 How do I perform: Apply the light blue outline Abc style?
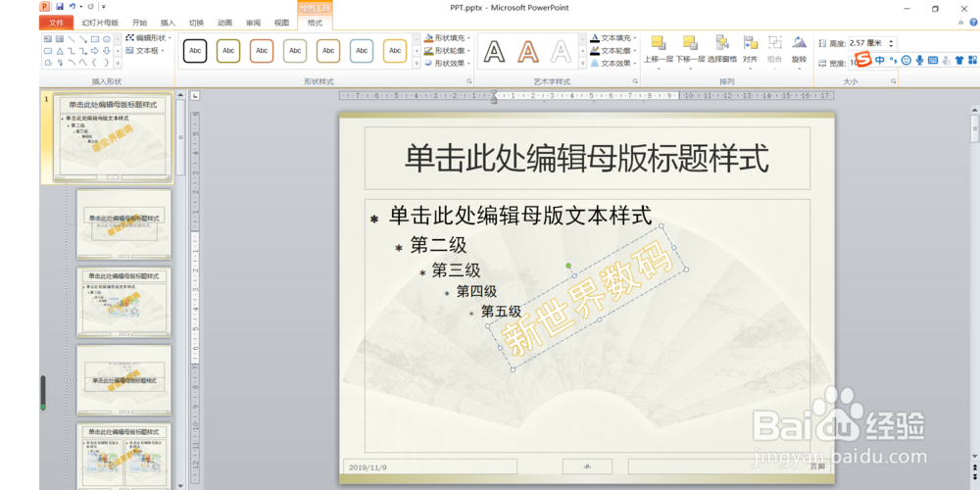pyautogui.click(x=362, y=51)
